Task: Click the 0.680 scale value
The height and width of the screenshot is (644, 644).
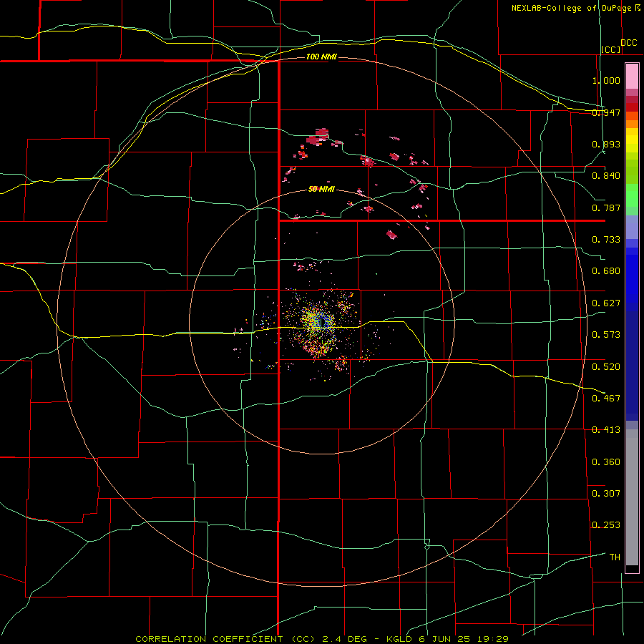Action: click(x=606, y=271)
